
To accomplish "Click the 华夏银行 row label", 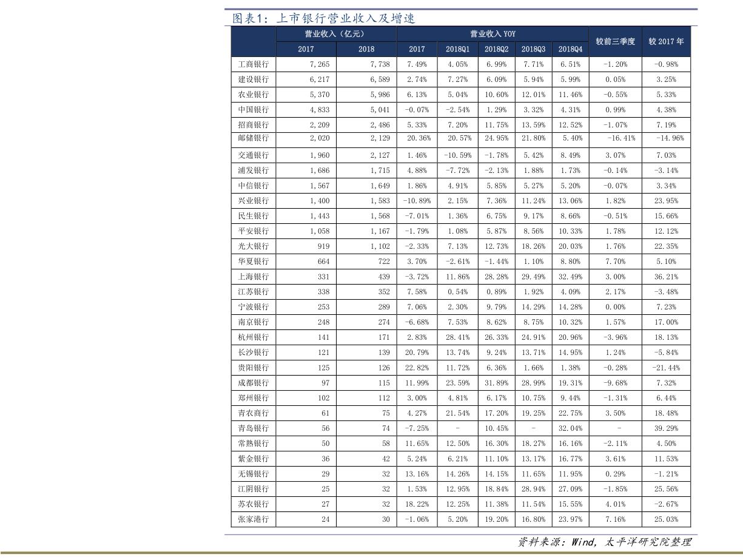I will point(254,261).
